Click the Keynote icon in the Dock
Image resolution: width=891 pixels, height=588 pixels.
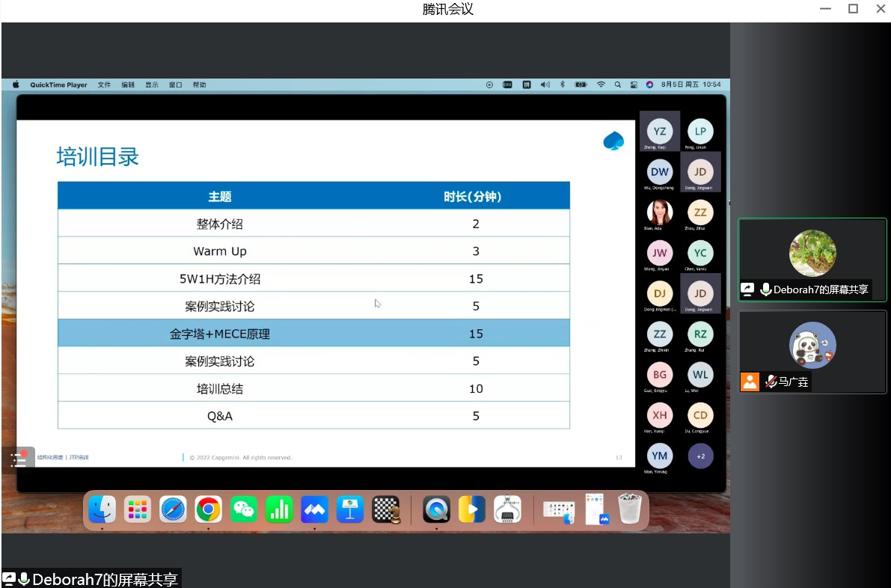click(350, 509)
